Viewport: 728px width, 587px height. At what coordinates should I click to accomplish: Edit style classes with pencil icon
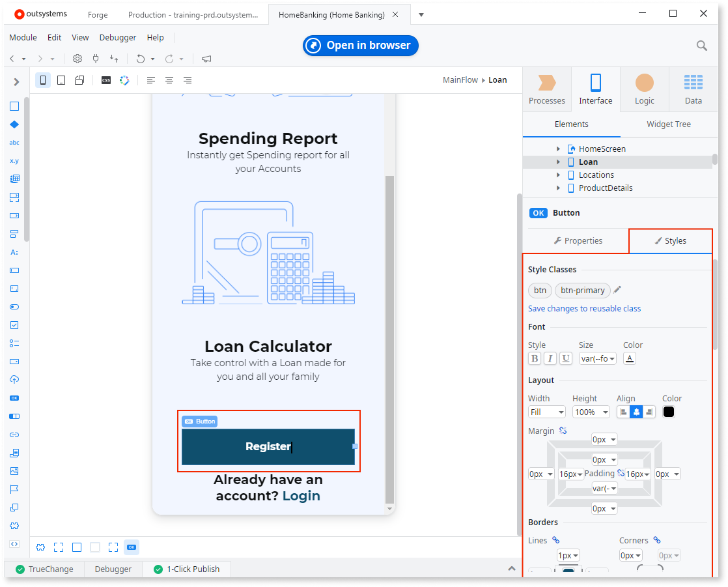click(x=617, y=290)
